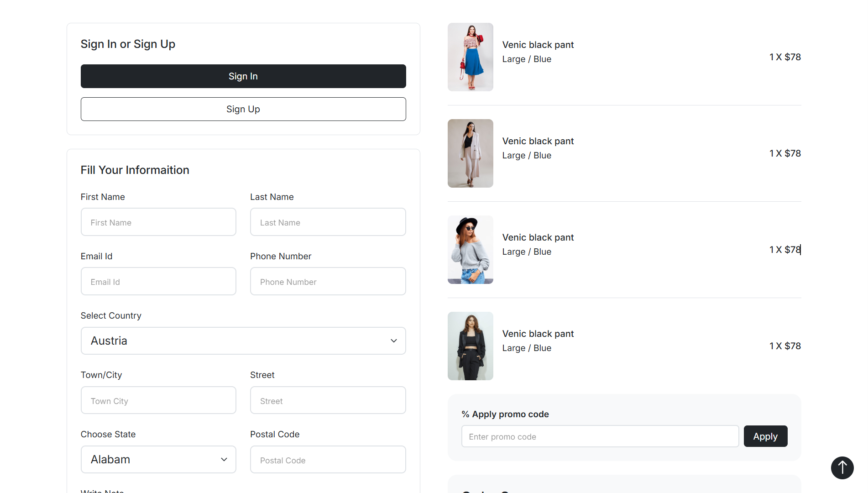Click into the Last Name field
Viewport: 868px width, 493px height.
pos(328,222)
